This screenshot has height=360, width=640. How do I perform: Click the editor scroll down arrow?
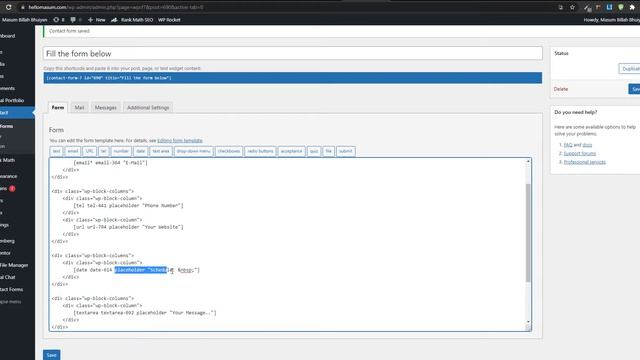(528, 322)
